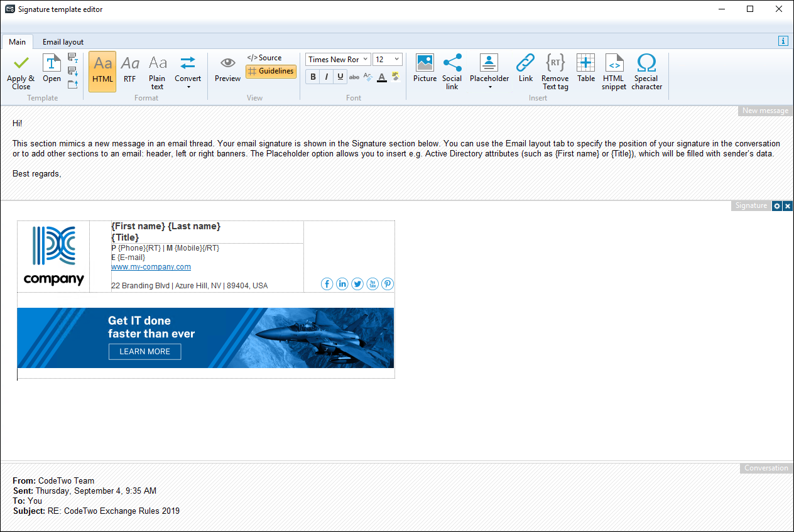Insert a Special character
This screenshot has width=794, height=532.
647,72
